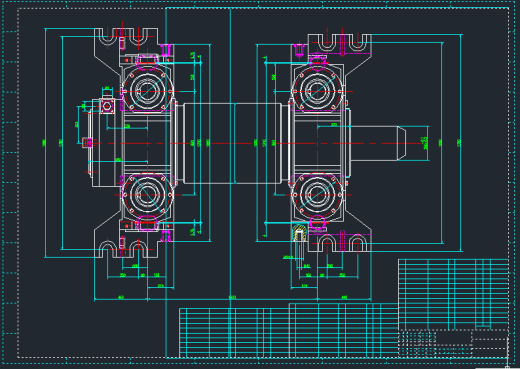Select the dashed title block at bottom right
The height and width of the screenshot is (369, 520).
[x=453, y=344]
